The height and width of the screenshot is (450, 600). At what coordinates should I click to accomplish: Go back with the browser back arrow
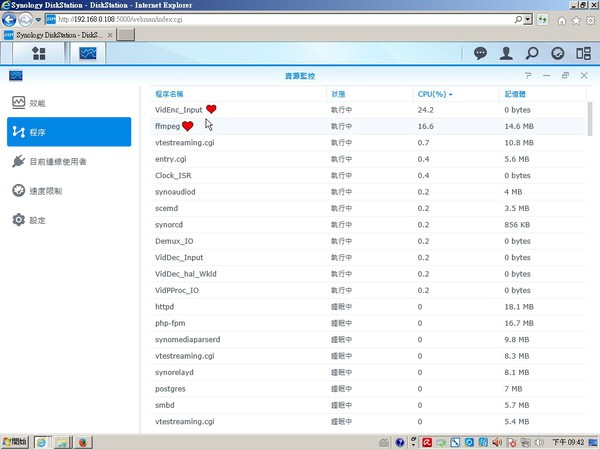coord(10,19)
